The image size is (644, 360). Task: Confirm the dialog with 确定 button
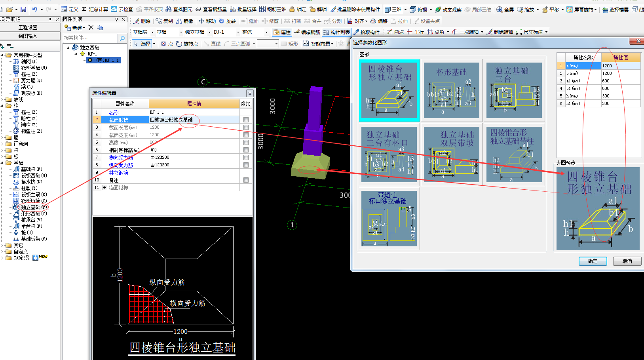coord(593,261)
